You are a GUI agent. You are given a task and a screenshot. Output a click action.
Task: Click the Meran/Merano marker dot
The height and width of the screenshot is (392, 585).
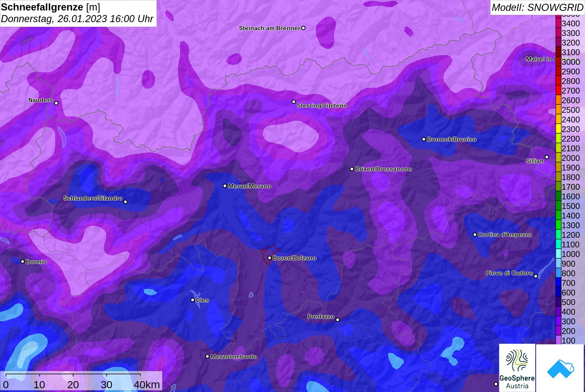coord(225,186)
